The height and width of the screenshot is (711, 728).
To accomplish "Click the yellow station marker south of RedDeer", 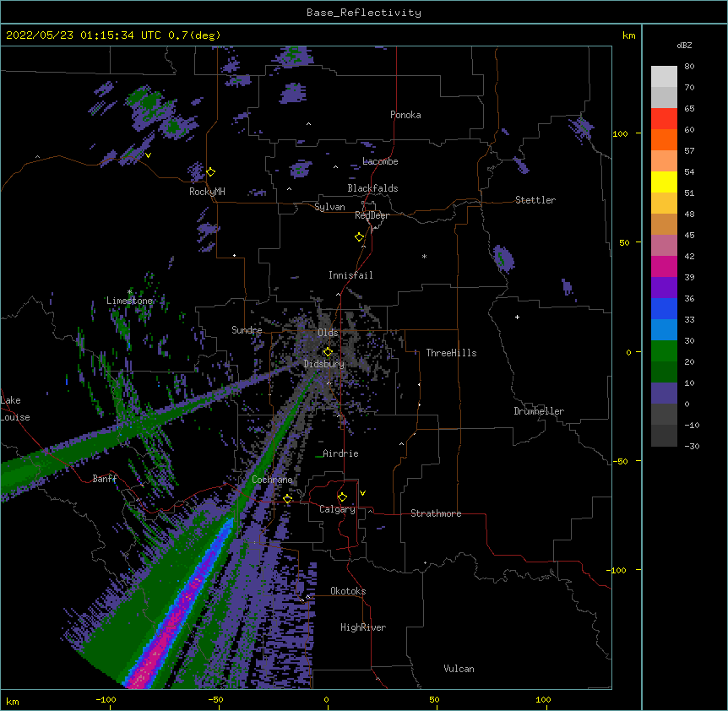I will pyautogui.click(x=360, y=237).
